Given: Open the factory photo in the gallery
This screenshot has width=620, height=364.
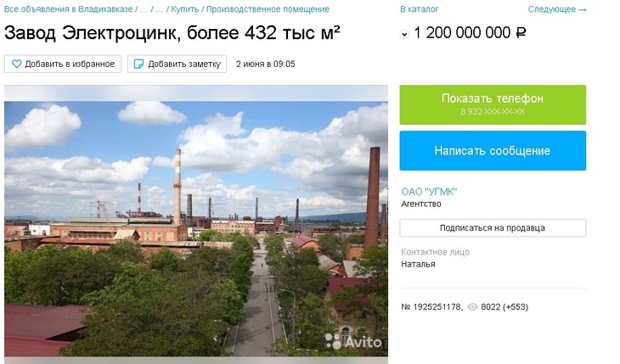Looking at the screenshot, I should [x=195, y=225].
